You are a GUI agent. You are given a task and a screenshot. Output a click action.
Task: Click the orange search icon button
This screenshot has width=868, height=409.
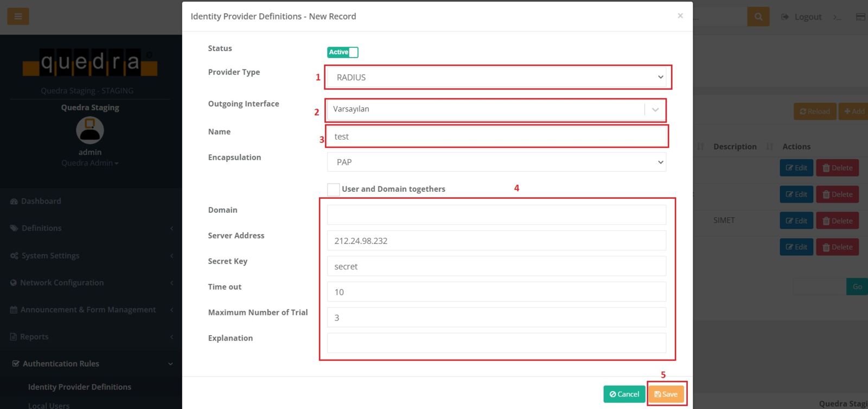pyautogui.click(x=758, y=17)
